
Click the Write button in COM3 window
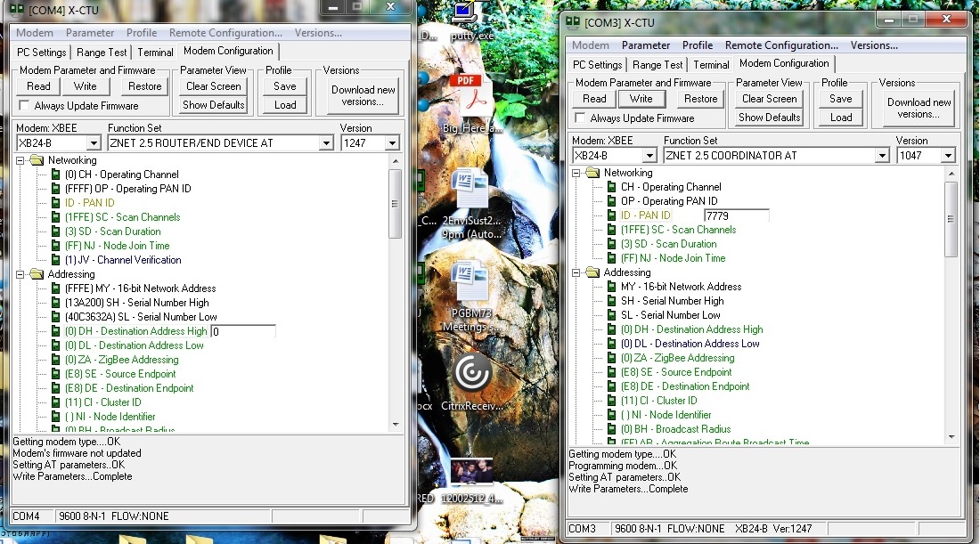[641, 99]
